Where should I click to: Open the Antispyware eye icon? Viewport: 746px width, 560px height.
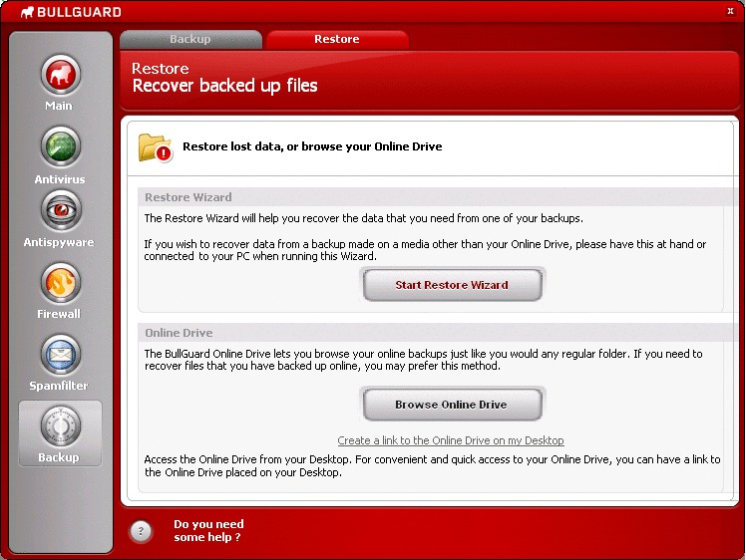point(61,210)
